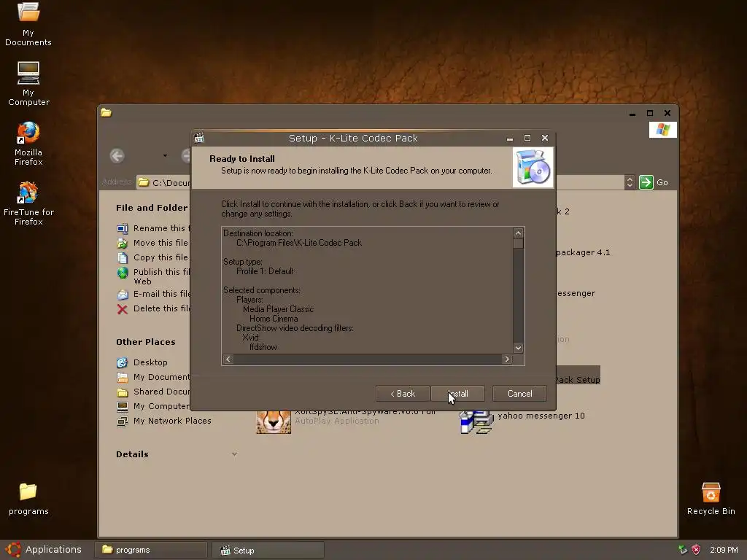Click the E-mail envelope icon
The image size is (747, 560).
click(123, 295)
